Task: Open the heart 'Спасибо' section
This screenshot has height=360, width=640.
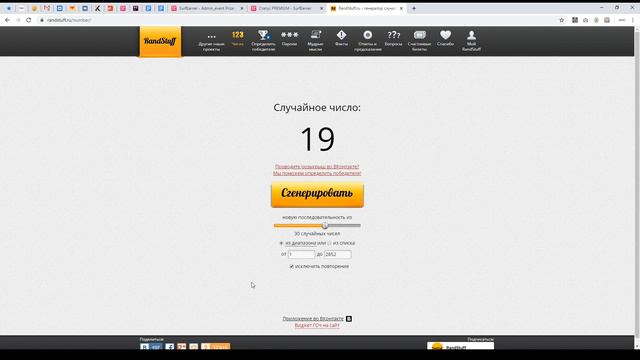Action: pyautogui.click(x=445, y=38)
